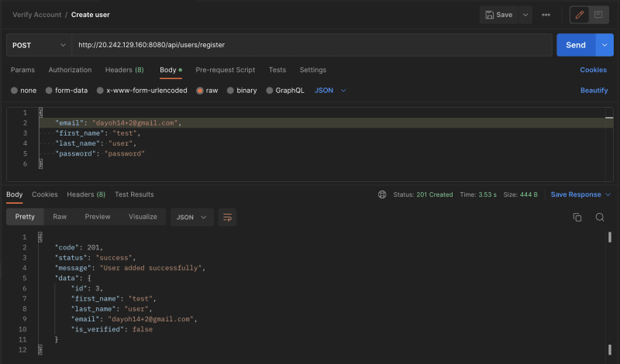
Task: Select the Preview response view
Action: [98, 217]
